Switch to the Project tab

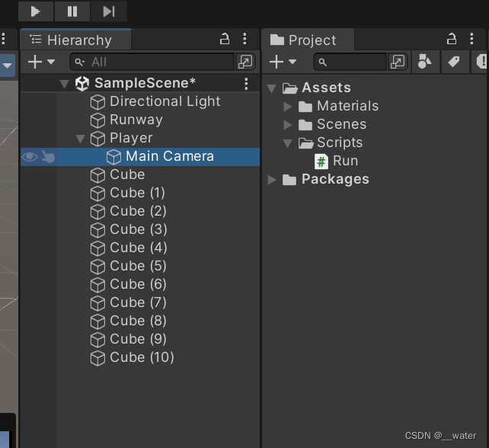pyautogui.click(x=308, y=40)
